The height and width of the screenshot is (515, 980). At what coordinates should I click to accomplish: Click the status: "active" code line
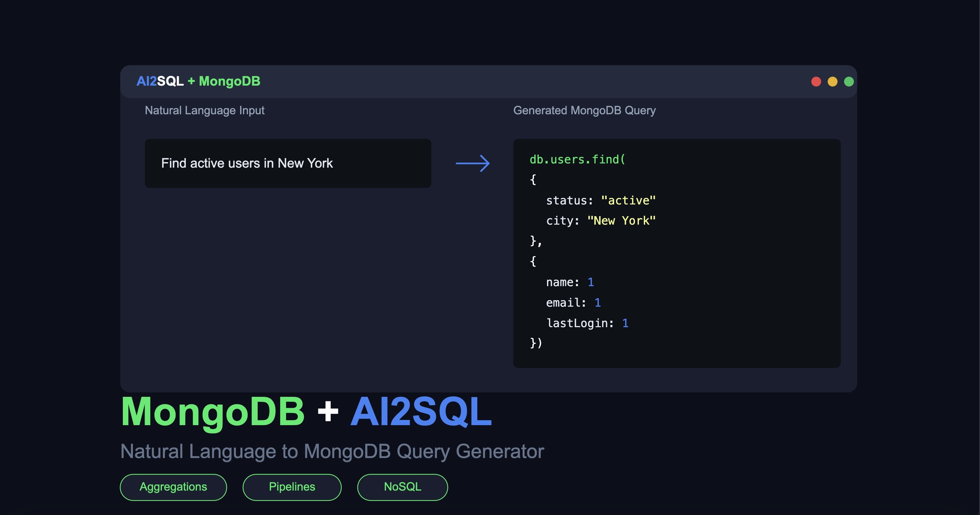(x=601, y=200)
